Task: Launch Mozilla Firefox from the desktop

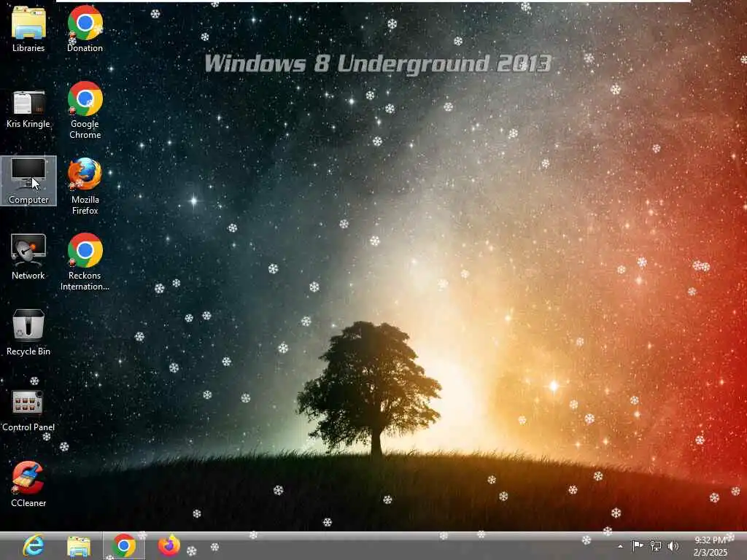Action: 85,186
